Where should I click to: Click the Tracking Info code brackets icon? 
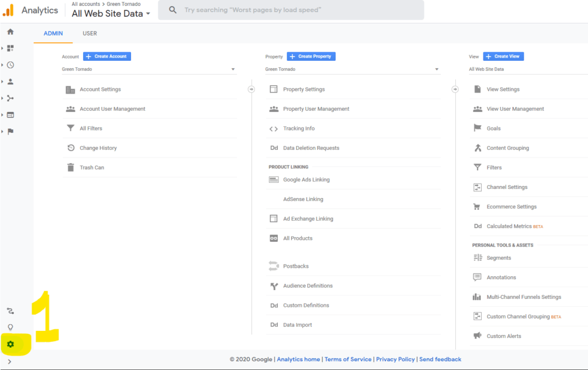[274, 129]
